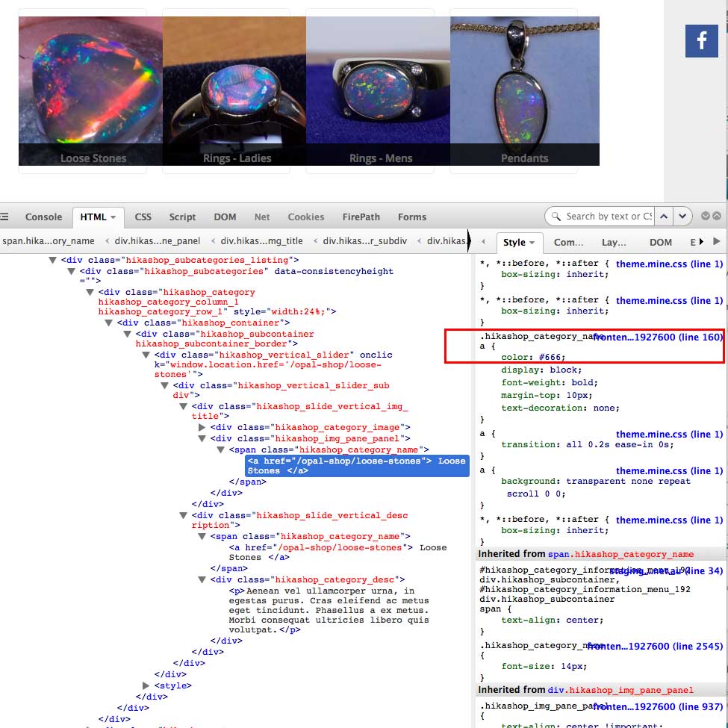The width and height of the screenshot is (728, 728).
Task: Click the 'text-align: center;' property
Action: click(552, 620)
